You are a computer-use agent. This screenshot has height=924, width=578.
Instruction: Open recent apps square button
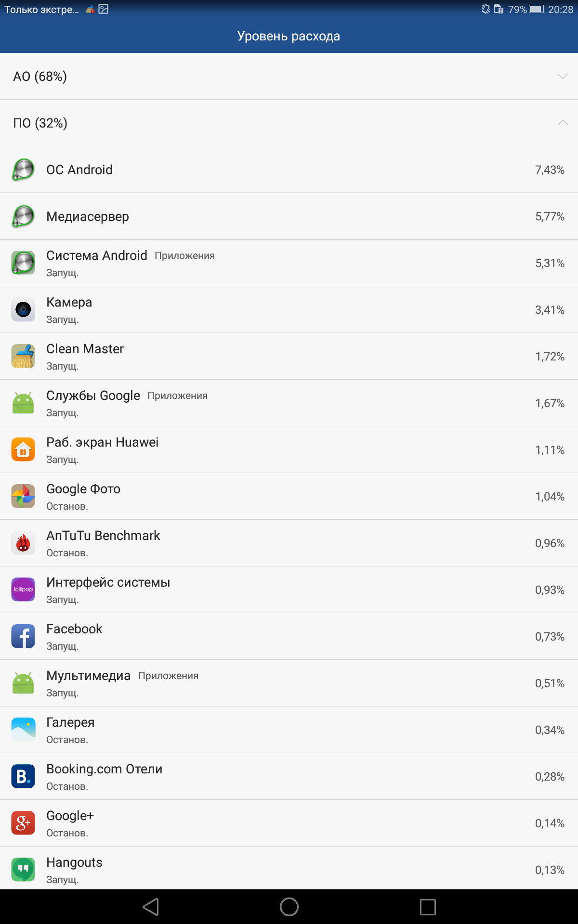click(428, 907)
